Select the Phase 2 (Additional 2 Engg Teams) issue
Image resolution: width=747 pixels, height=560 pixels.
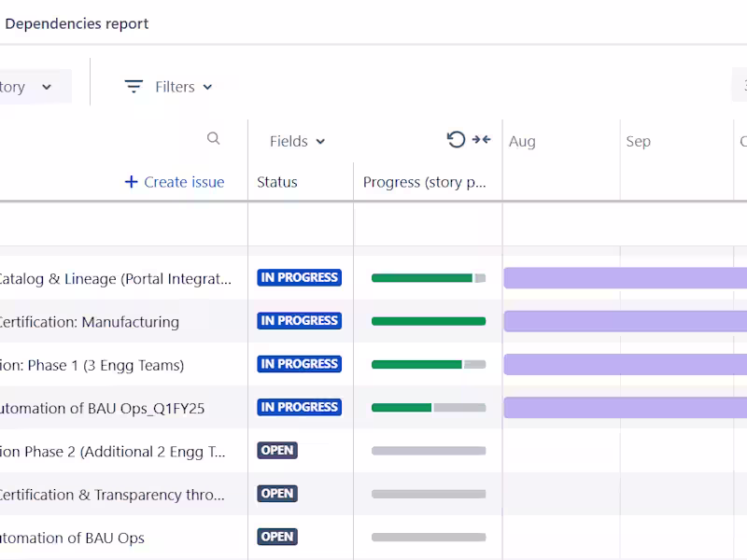pos(112,452)
